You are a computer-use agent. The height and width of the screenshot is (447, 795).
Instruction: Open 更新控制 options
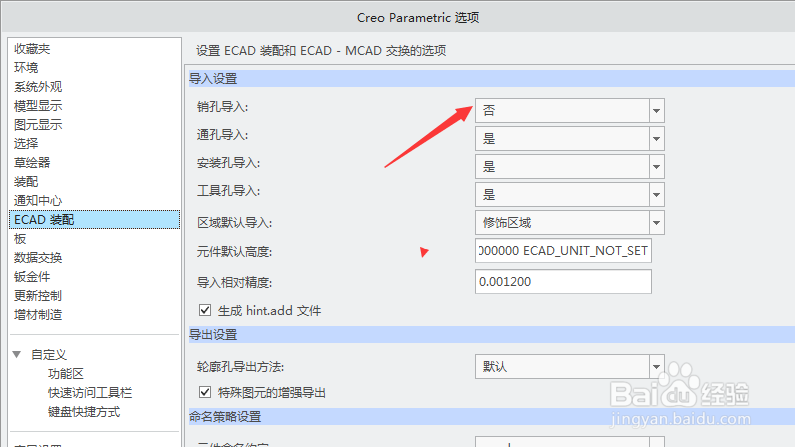coord(38,295)
